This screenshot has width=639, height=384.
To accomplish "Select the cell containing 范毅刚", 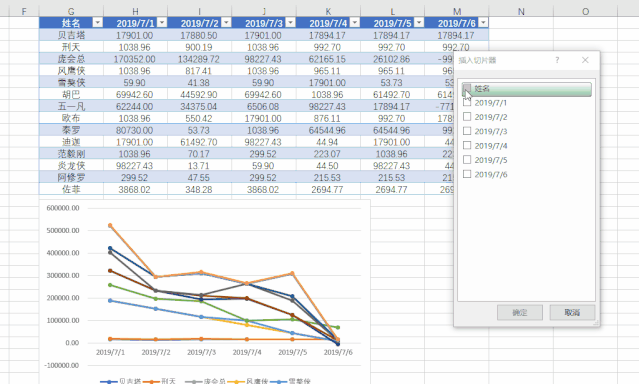I will [71, 154].
